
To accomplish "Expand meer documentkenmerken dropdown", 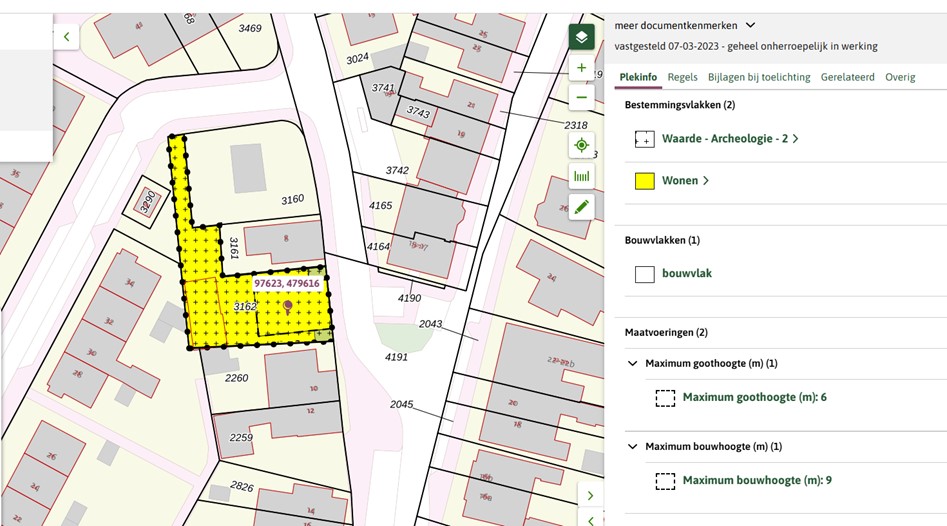I will click(750, 25).
